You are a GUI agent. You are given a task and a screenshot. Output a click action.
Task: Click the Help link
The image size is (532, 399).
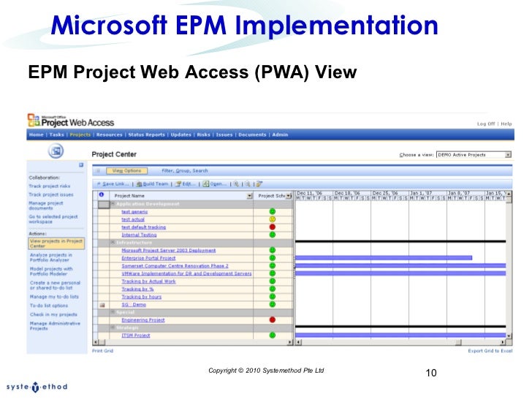click(506, 123)
